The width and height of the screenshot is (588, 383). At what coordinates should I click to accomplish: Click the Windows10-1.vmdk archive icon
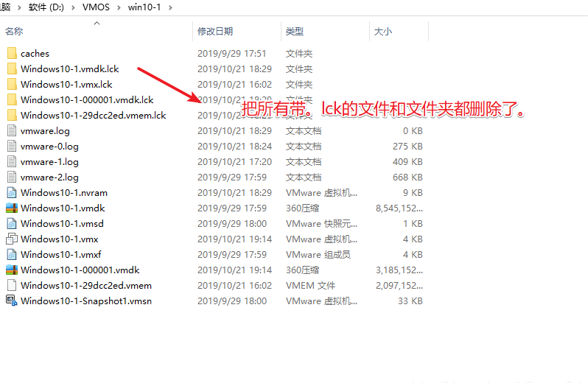[12, 208]
